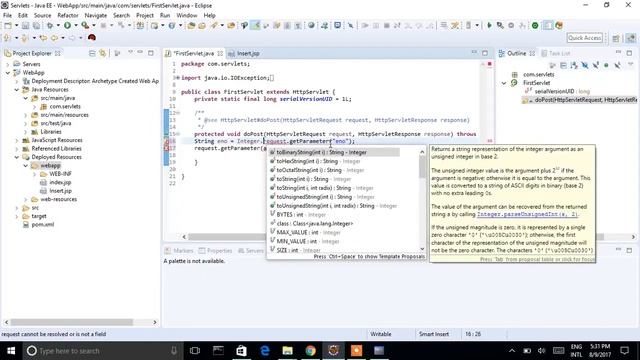Click the volume icon in system tray
This screenshot has height=360, width=640.
(x=542, y=351)
